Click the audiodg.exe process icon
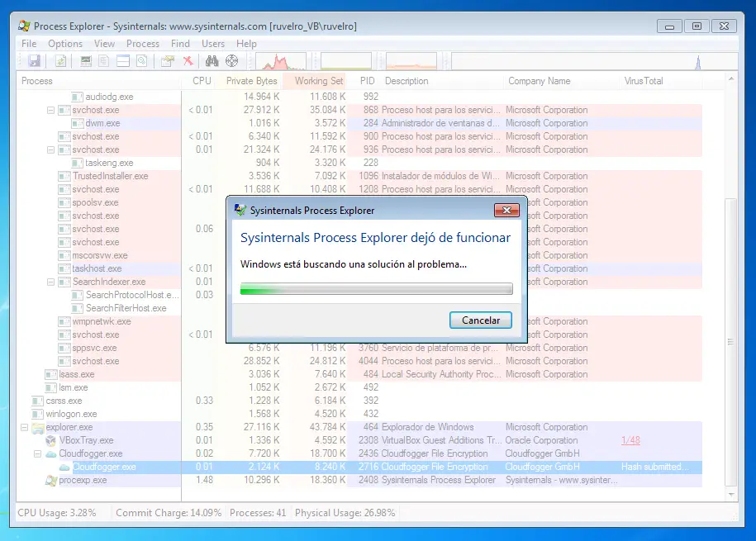This screenshot has height=541, width=756. click(x=77, y=97)
